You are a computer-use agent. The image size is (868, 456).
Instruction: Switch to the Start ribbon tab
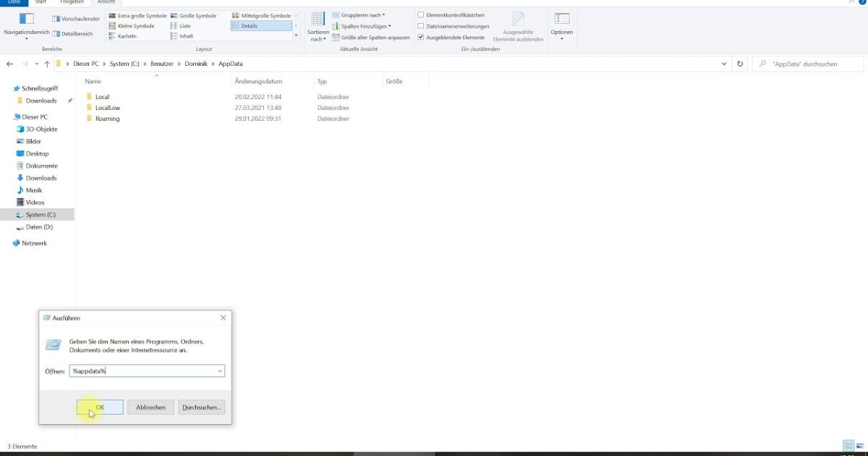pos(41,2)
